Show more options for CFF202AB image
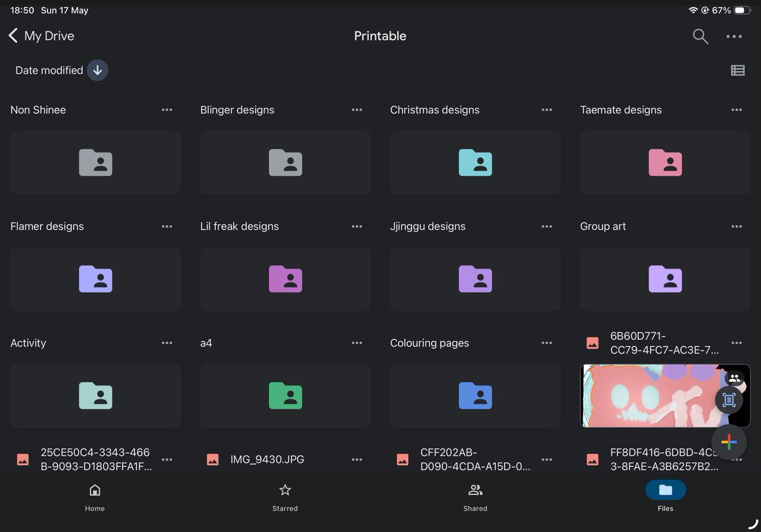The width and height of the screenshot is (761, 532). (546, 459)
